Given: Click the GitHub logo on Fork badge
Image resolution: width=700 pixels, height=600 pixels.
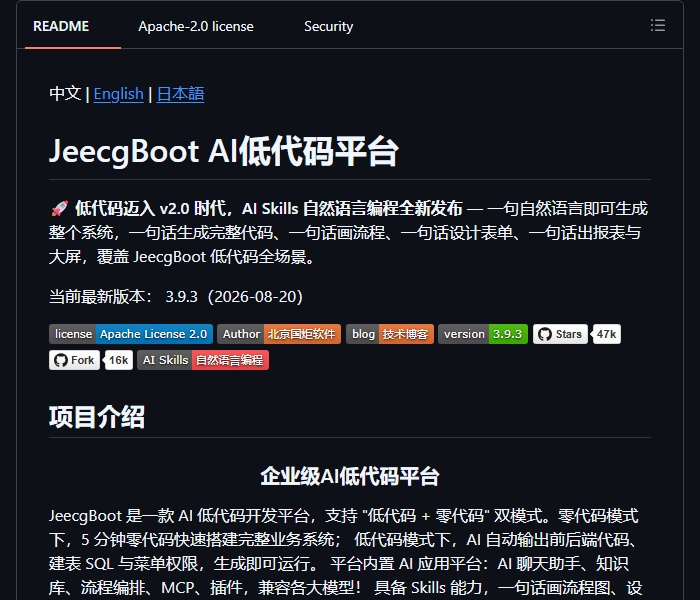Looking at the screenshot, I should (x=61, y=360).
